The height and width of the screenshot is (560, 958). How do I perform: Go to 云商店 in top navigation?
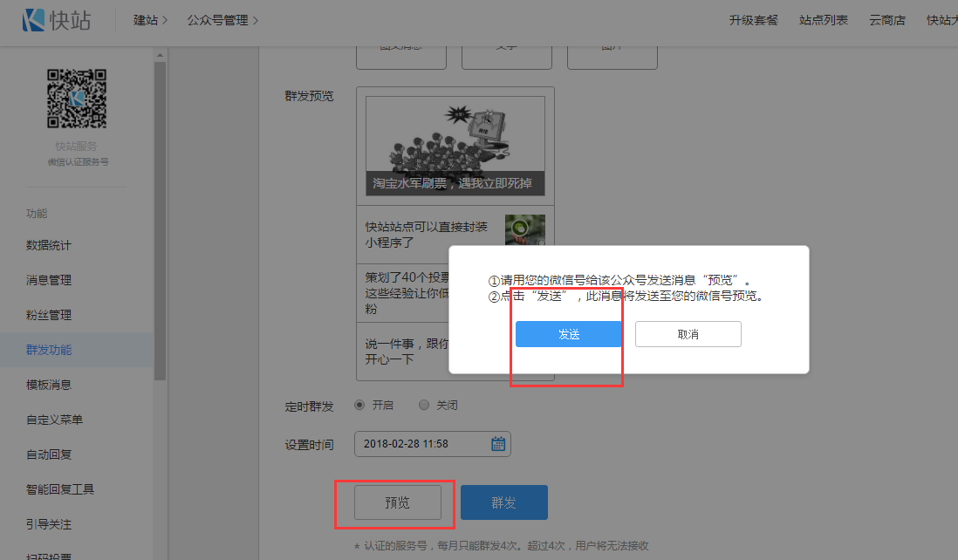(887, 20)
